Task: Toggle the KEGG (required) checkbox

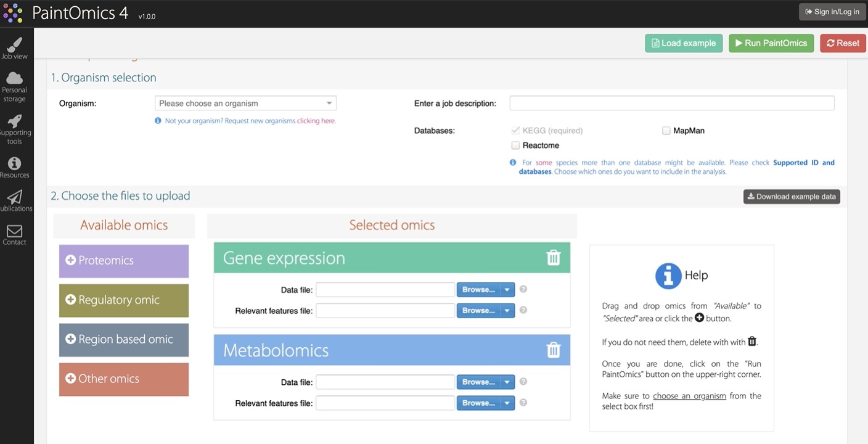Action: point(515,131)
